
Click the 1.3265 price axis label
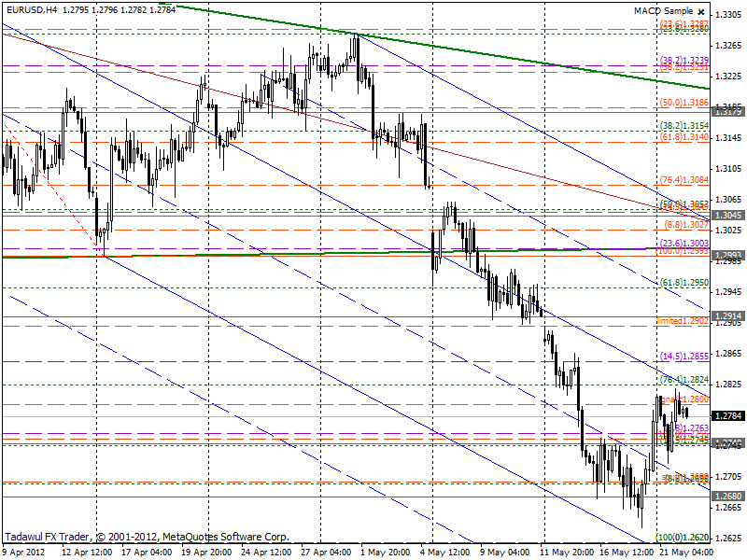[728, 46]
